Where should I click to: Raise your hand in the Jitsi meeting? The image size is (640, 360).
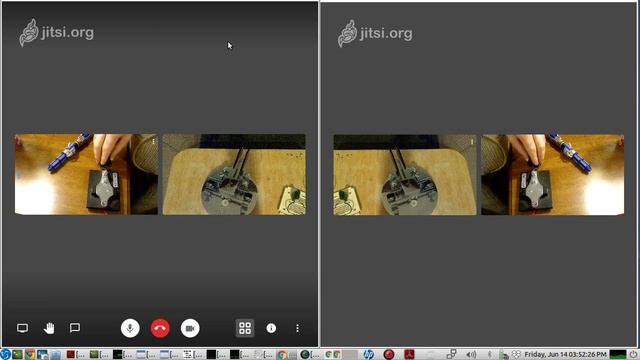click(49, 328)
